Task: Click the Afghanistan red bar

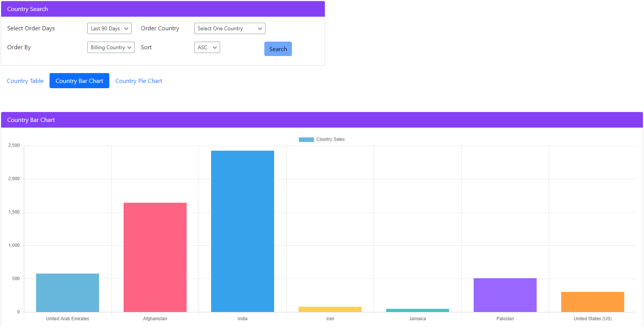Action: (x=155, y=257)
